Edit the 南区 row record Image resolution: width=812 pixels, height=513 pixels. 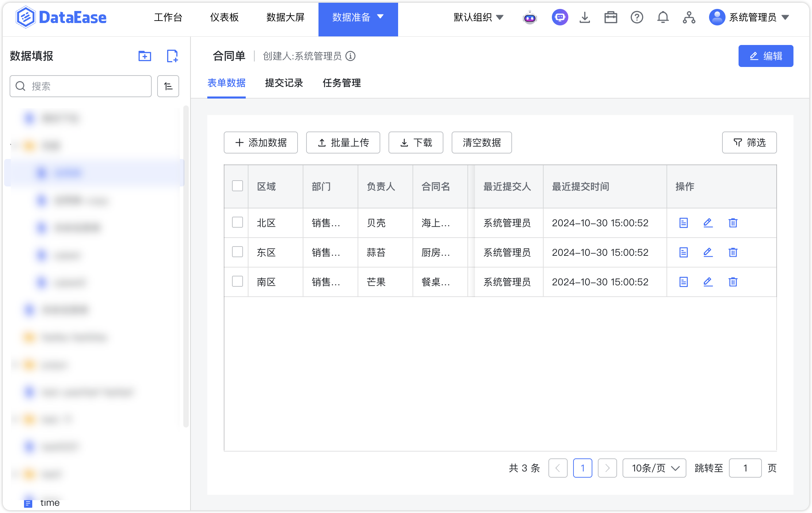click(708, 282)
